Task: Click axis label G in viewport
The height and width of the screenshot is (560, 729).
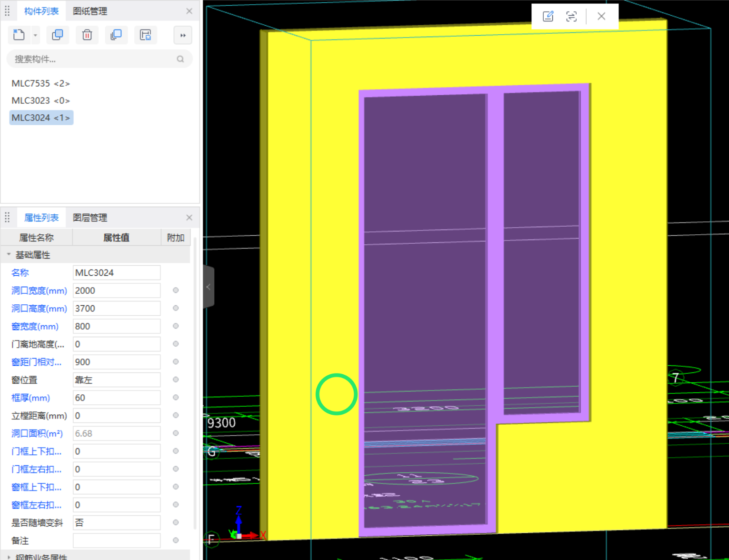Action: [212, 451]
